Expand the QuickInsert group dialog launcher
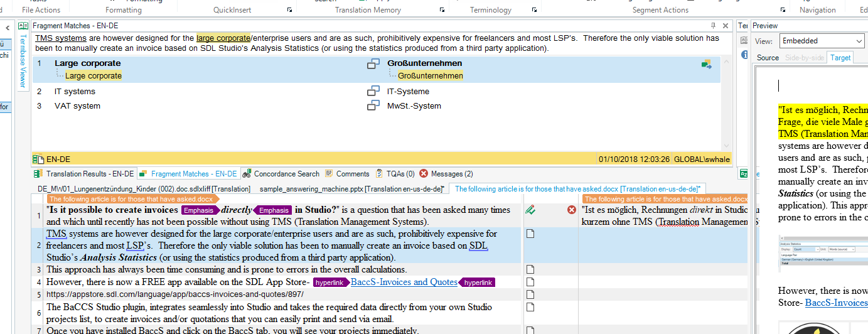The image size is (868, 334). click(289, 10)
